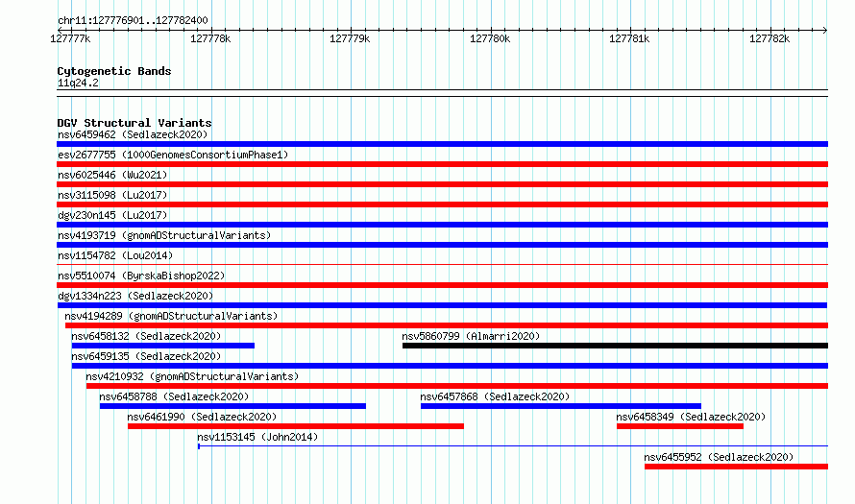Click the 127779k ruler tick label
This screenshot has width=855, height=504.
click(x=350, y=38)
